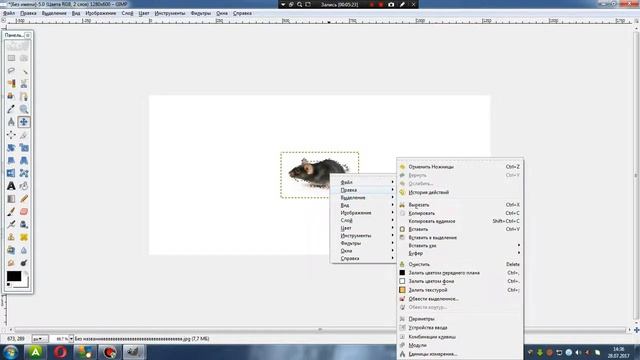Select the Zoom magnifier tool
The width and height of the screenshot is (640, 360).
[x=24, y=109]
